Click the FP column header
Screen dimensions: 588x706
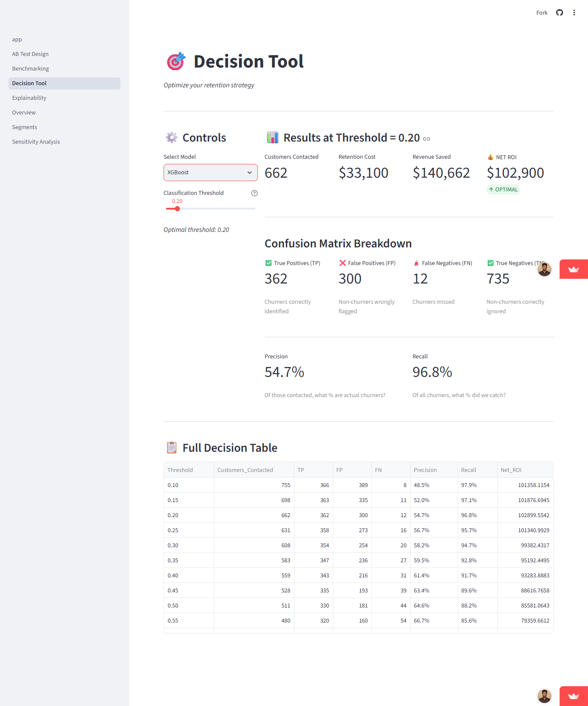click(352, 470)
